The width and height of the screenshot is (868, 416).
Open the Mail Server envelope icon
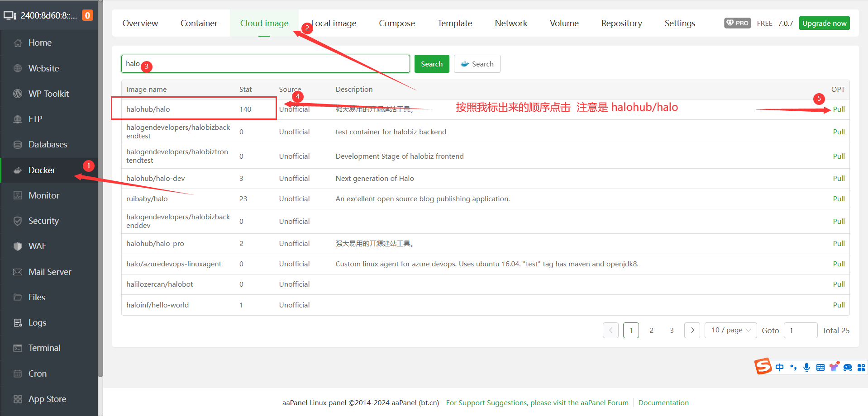[x=18, y=272]
